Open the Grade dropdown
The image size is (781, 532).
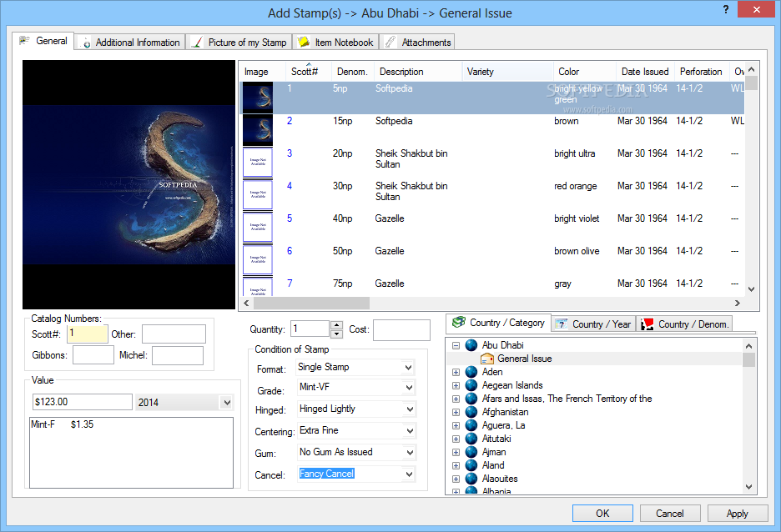click(408, 388)
